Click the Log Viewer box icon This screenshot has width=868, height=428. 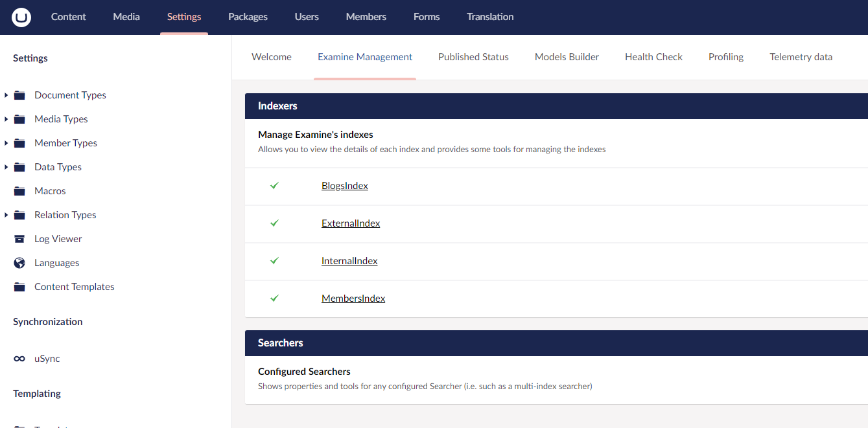(x=20, y=239)
